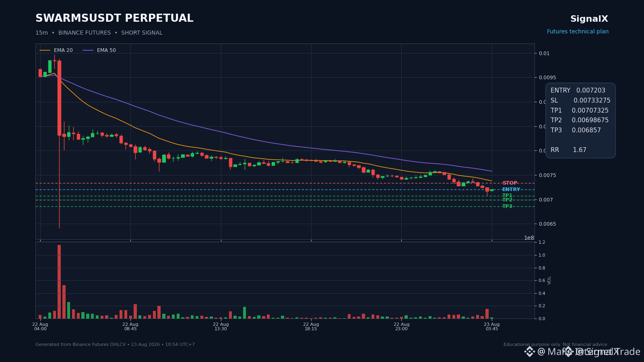Click the TP1 value 0.00707325 in the info box

590,111
